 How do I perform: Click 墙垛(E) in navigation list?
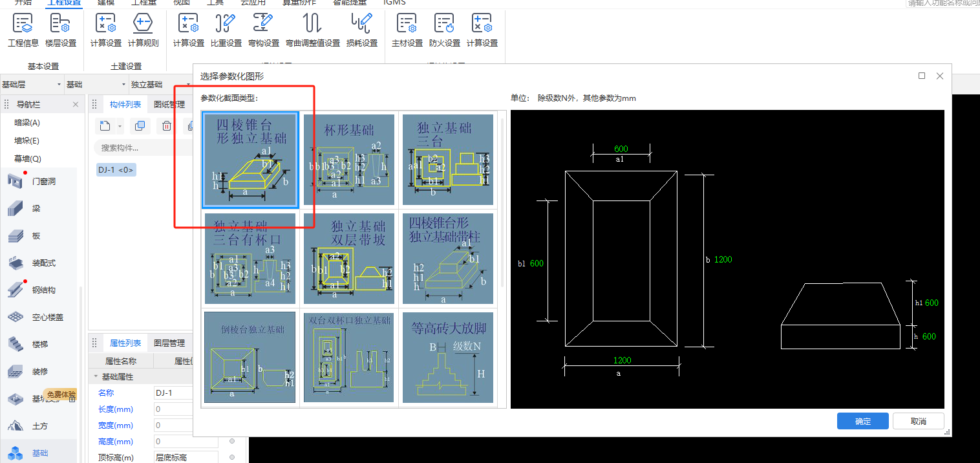tap(27, 141)
